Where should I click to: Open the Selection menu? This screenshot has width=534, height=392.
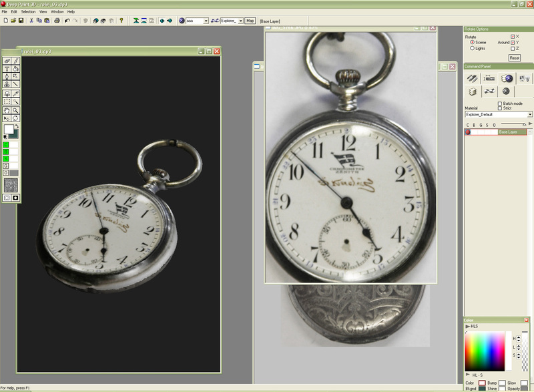[28, 11]
